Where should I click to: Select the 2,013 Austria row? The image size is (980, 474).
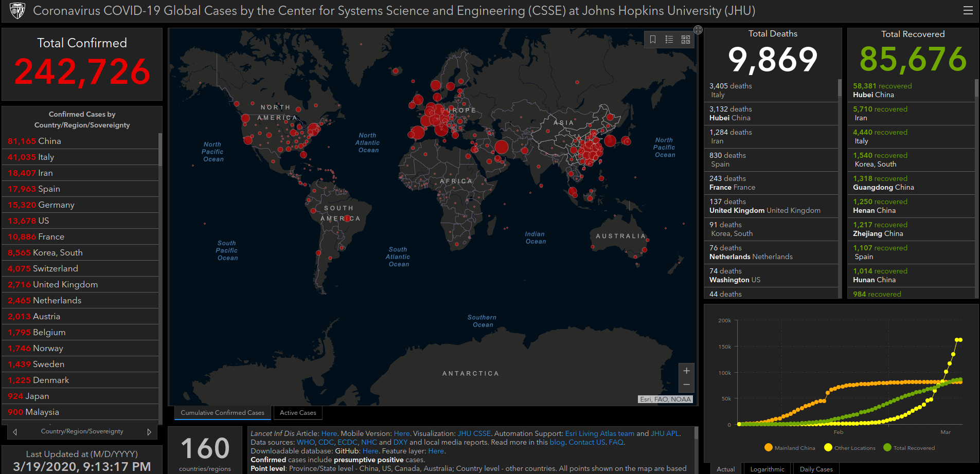[80, 316]
